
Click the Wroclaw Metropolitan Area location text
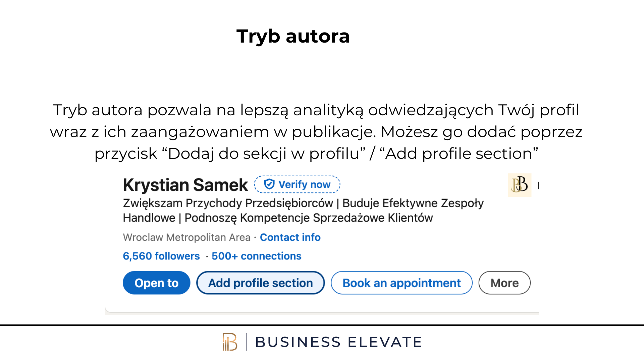click(x=187, y=237)
